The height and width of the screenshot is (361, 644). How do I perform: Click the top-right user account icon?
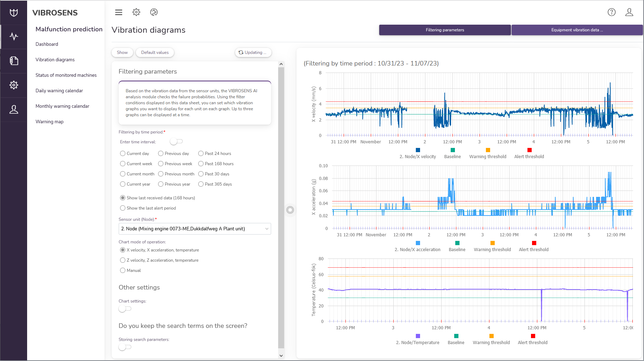click(x=629, y=12)
